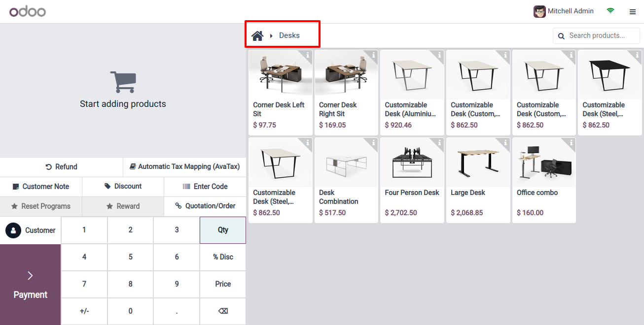Switch numpad to Price mode
This screenshot has width=644, height=325.
coord(223,284)
